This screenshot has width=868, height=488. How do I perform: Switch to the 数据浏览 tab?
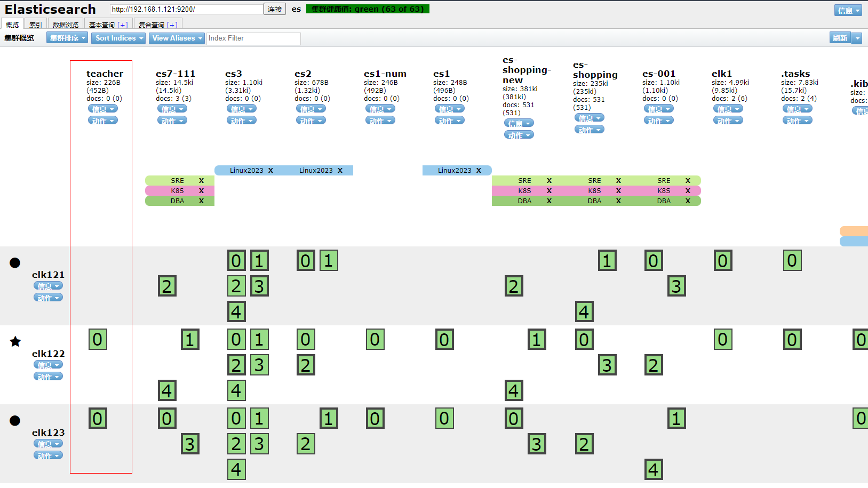click(x=66, y=25)
